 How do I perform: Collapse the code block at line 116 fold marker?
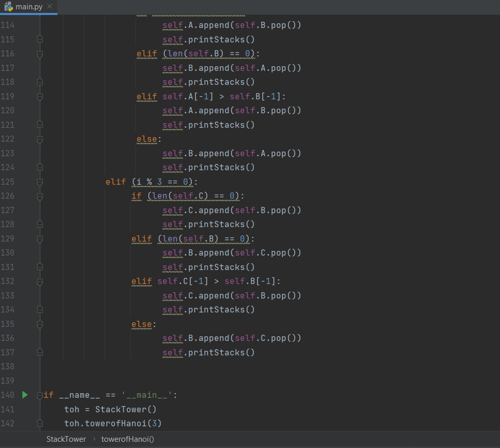[40, 53]
